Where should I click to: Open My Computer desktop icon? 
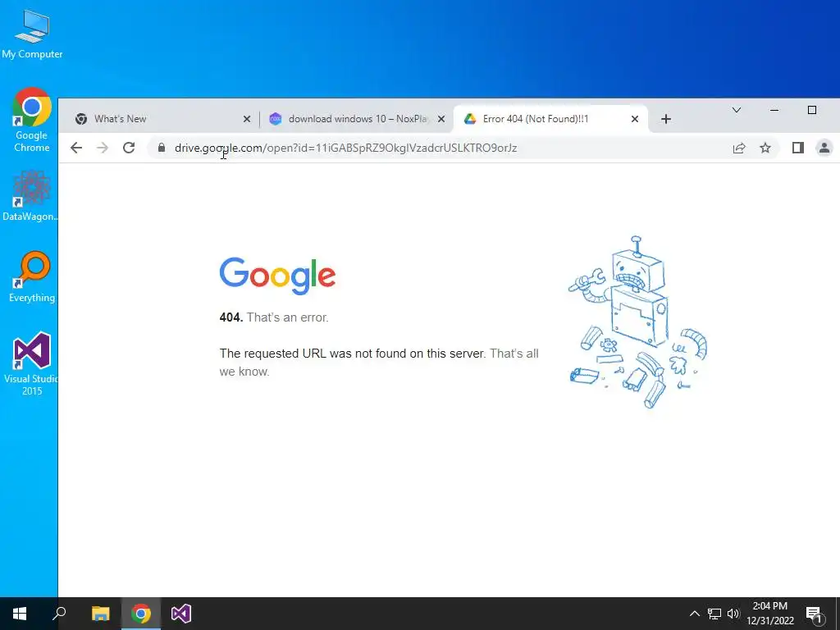pos(32,34)
